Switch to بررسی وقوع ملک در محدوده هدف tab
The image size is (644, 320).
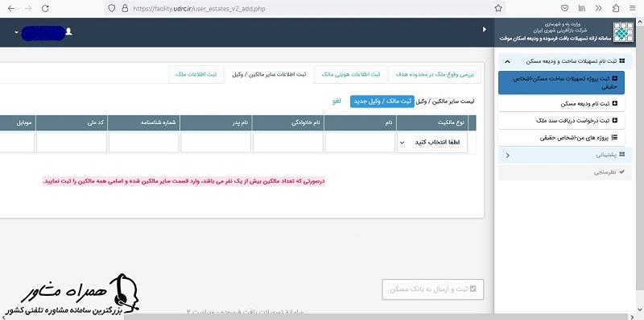(435, 74)
